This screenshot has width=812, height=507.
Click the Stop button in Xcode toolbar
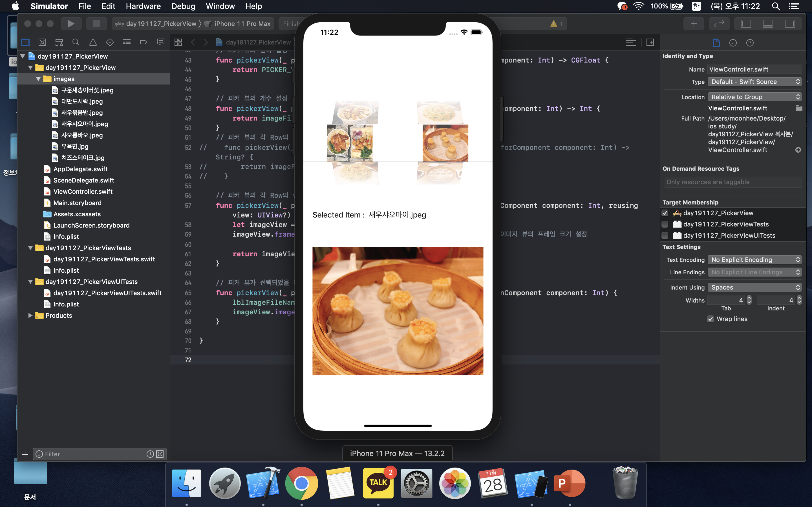click(x=96, y=23)
